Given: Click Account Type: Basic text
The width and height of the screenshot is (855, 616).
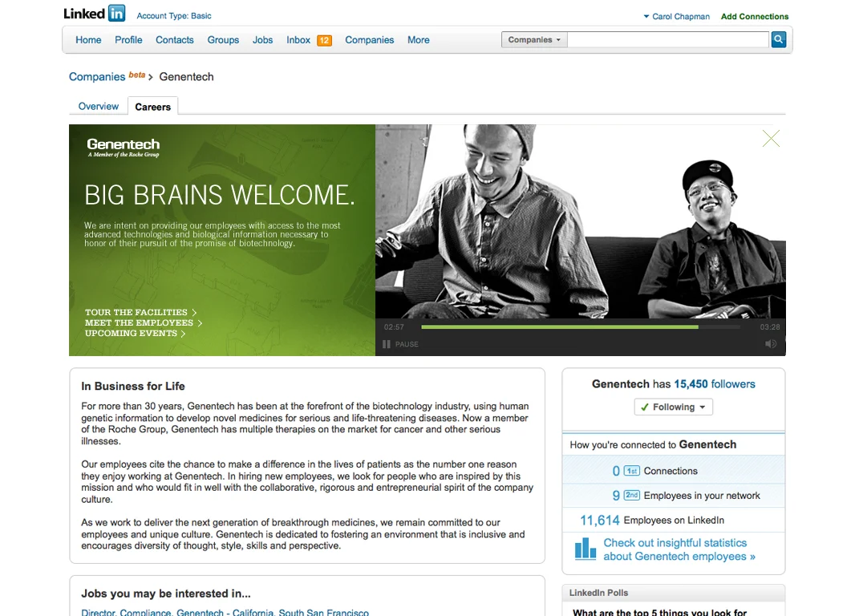Looking at the screenshot, I should [174, 16].
